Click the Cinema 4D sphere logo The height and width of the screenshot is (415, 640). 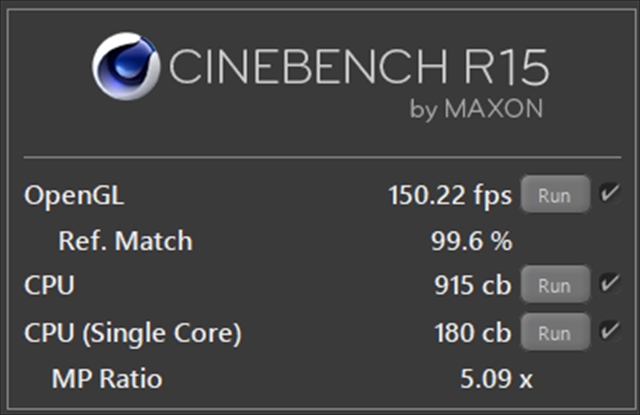click(126, 66)
